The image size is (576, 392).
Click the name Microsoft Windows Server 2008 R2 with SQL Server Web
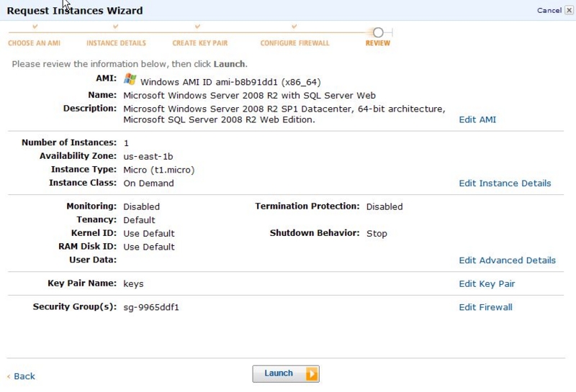pyautogui.click(x=249, y=96)
